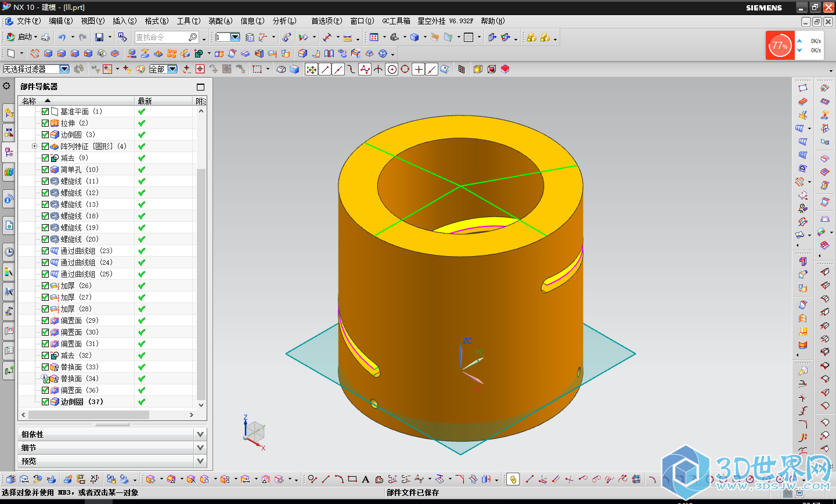Click the measure distance ruler icon
Viewport: 836px width, 504px height.
pyautogui.click(x=347, y=37)
